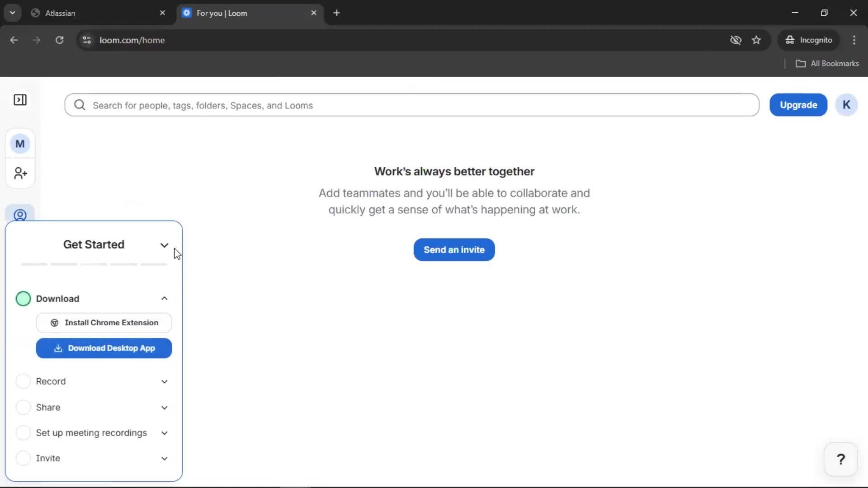Click the search magnifier icon
The height and width of the screenshot is (488, 868).
pyautogui.click(x=80, y=105)
